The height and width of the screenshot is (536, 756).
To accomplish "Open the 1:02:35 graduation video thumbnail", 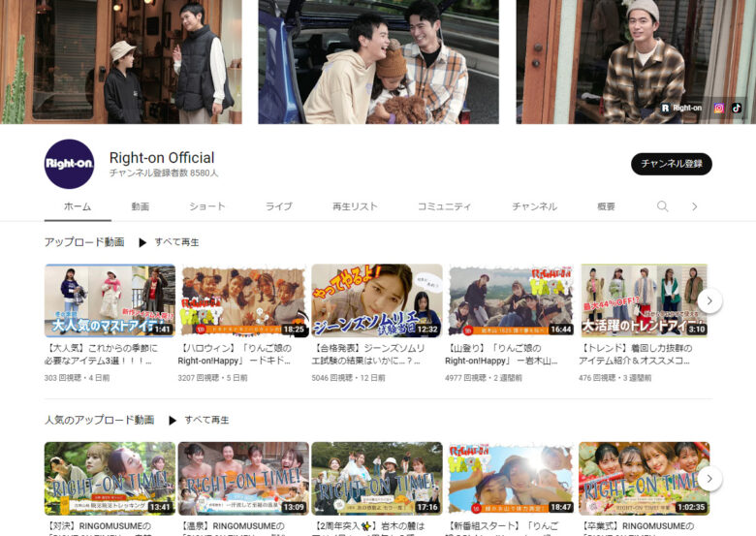I will click(x=645, y=479).
